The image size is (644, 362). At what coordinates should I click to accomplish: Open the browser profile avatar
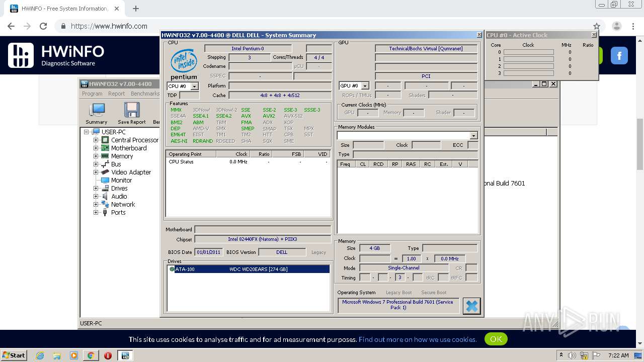point(617,26)
